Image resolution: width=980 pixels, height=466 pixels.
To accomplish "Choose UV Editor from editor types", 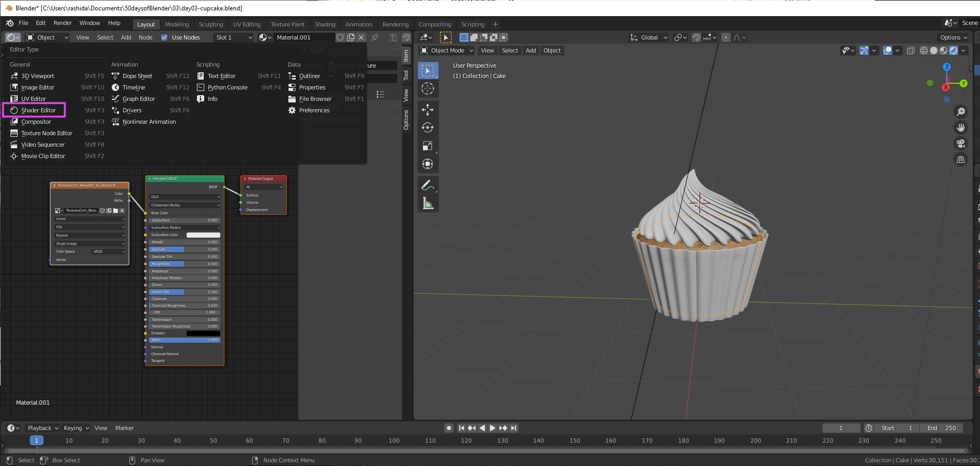I will (x=33, y=99).
